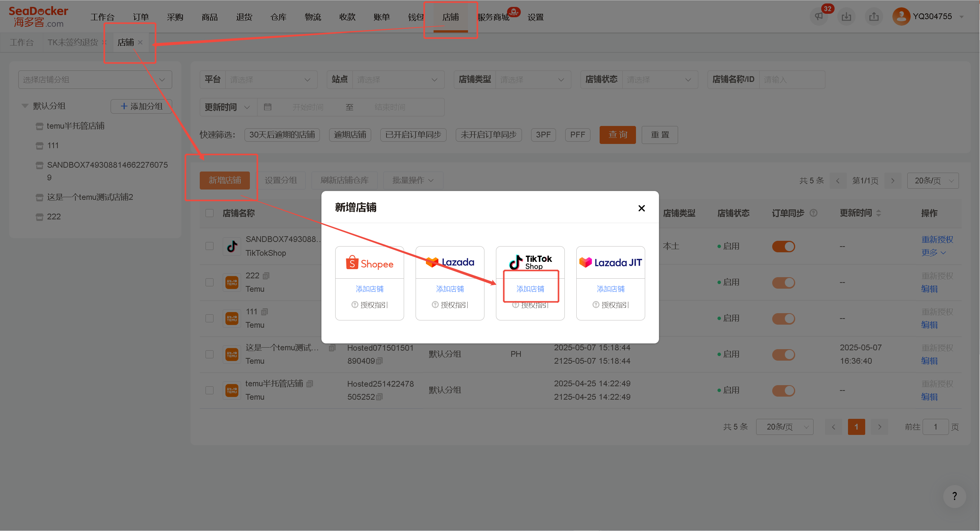
Task: Open the 钱包 menu
Action: [x=416, y=17]
